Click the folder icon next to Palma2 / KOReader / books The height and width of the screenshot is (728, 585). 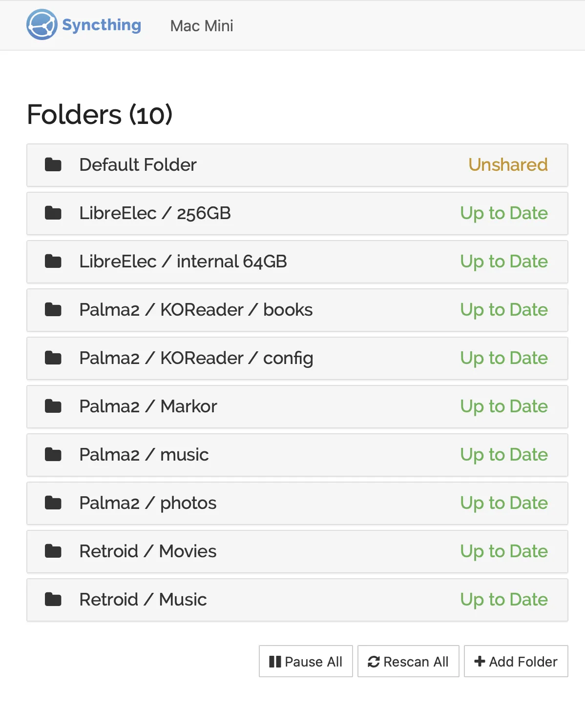point(53,310)
